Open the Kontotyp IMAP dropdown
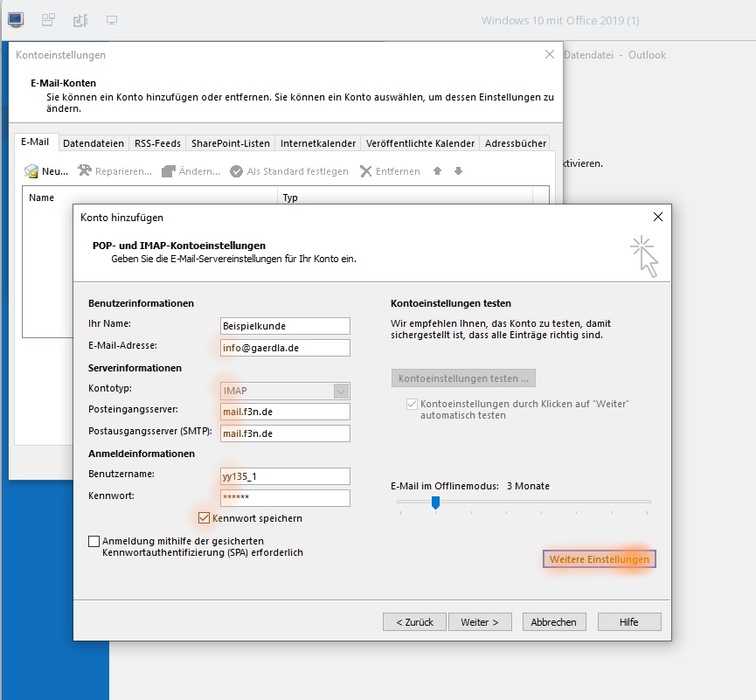Image resolution: width=756 pixels, height=700 pixels. point(285,391)
